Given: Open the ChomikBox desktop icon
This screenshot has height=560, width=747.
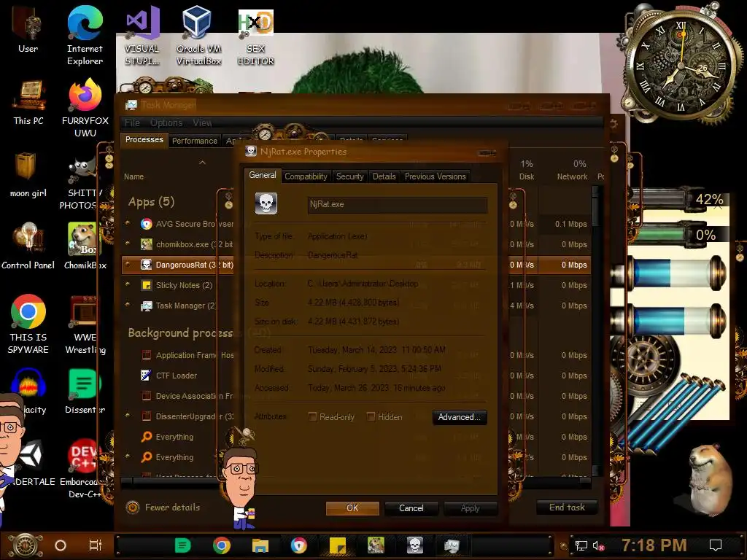Looking at the screenshot, I should coord(85,246).
